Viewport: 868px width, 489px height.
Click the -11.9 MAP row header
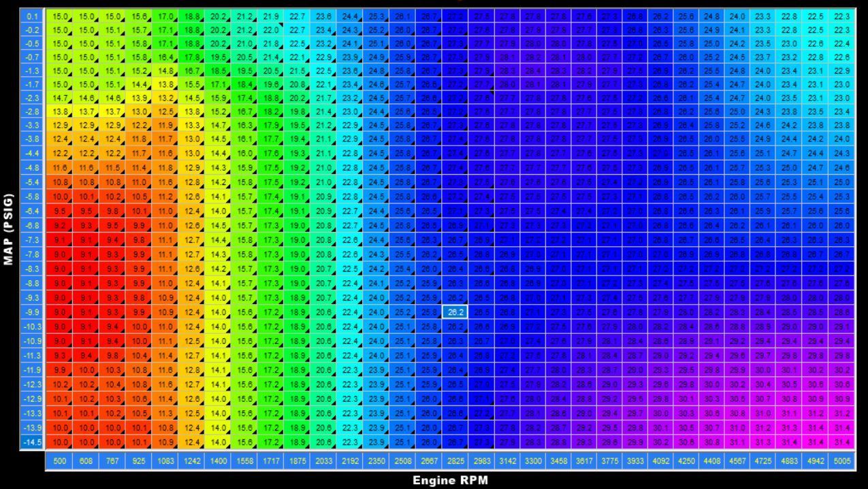(x=32, y=371)
